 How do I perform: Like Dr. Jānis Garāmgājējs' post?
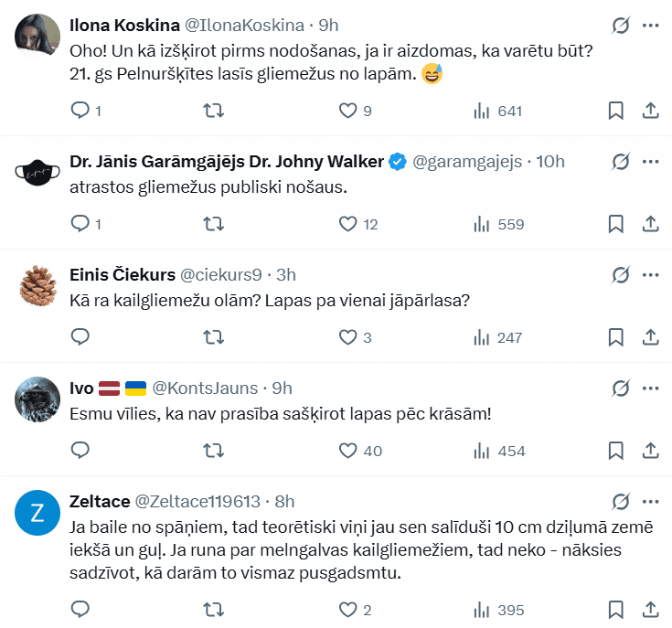347,224
